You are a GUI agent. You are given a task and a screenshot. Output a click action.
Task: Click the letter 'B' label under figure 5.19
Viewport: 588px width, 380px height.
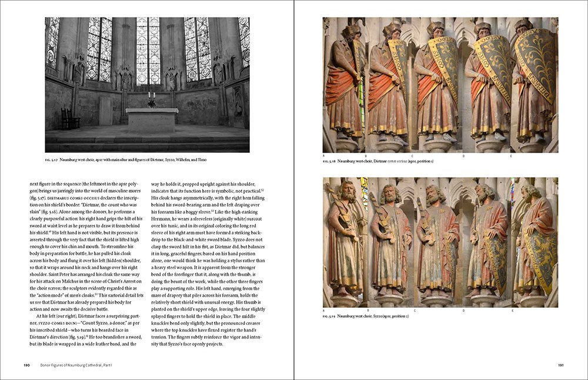pos(368,311)
